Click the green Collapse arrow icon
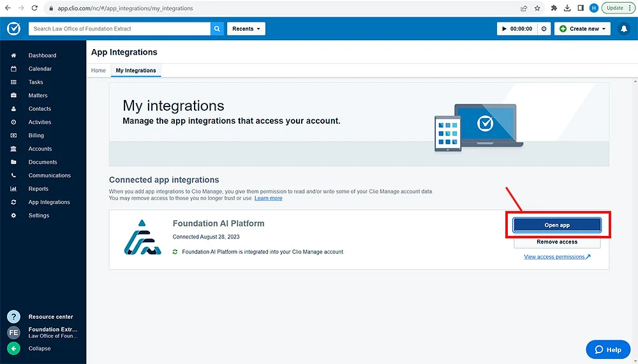Screen dimensions: 638x364 (13, 349)
